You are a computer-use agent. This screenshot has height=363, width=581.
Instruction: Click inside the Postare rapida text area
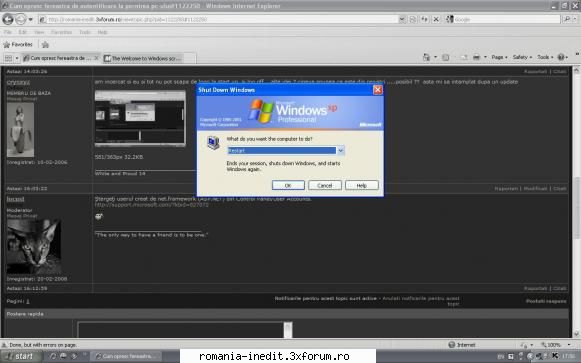click(180, 330)
